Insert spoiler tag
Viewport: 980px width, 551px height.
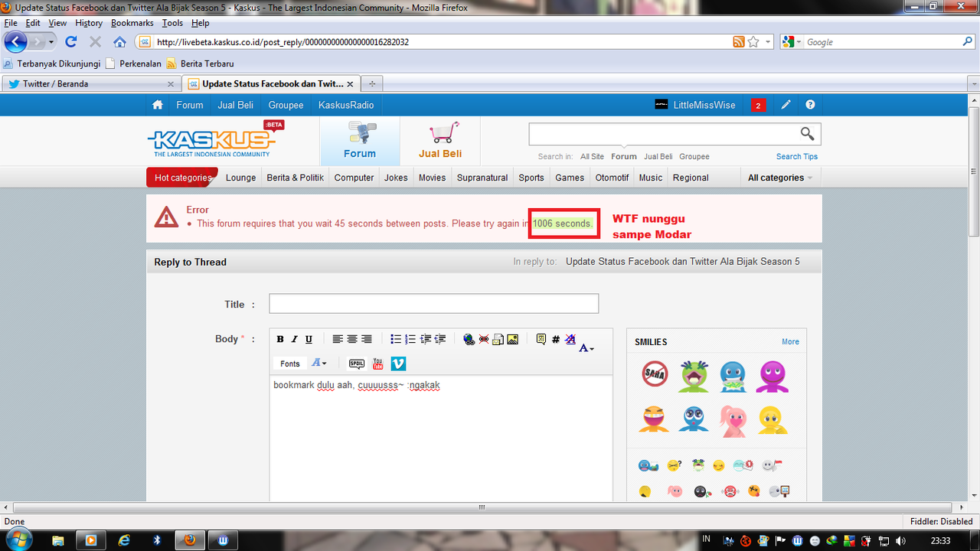click(357, 364)
